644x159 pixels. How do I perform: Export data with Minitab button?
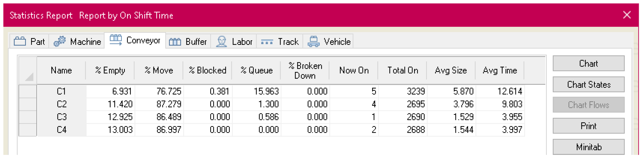(588, 147)
